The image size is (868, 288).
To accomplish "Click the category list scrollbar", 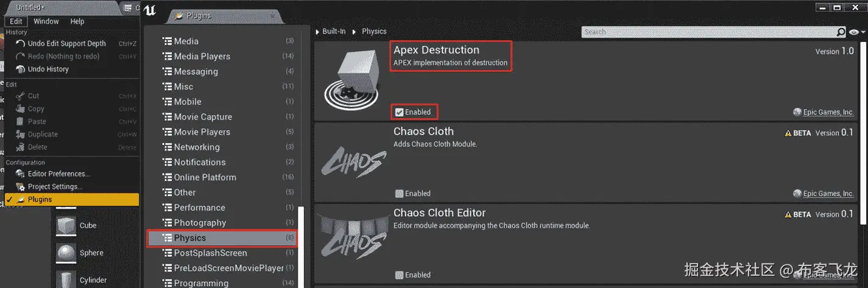I will pos(301,247).
